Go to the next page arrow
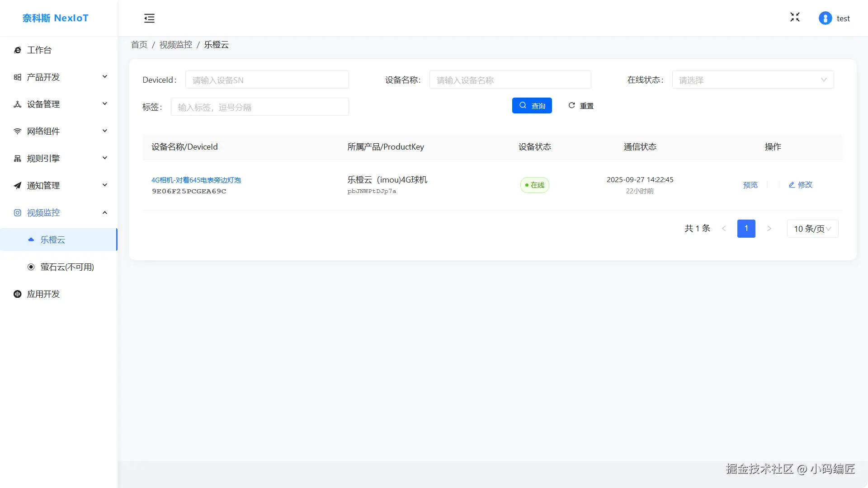868x488 pixels. click(x=769, y=229)
